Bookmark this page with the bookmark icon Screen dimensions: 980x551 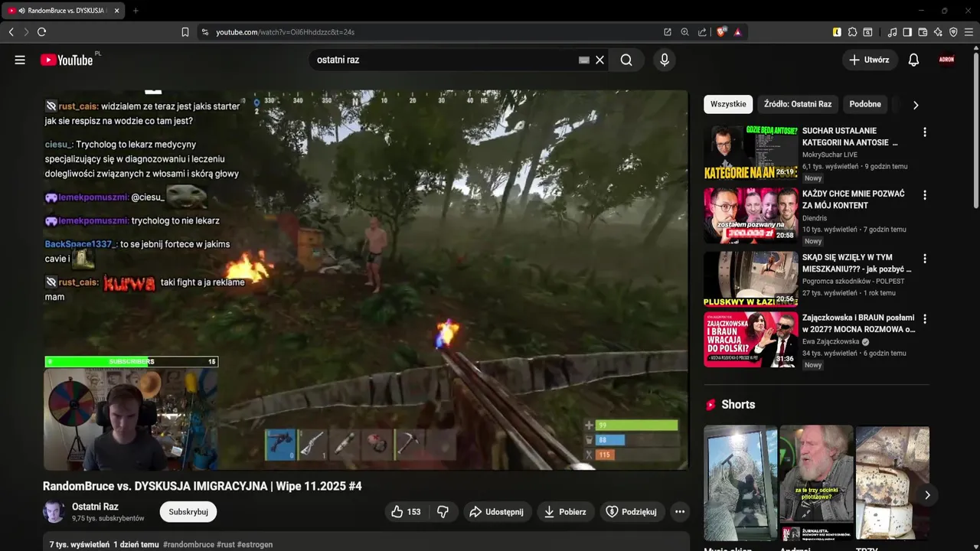[185, 32]
